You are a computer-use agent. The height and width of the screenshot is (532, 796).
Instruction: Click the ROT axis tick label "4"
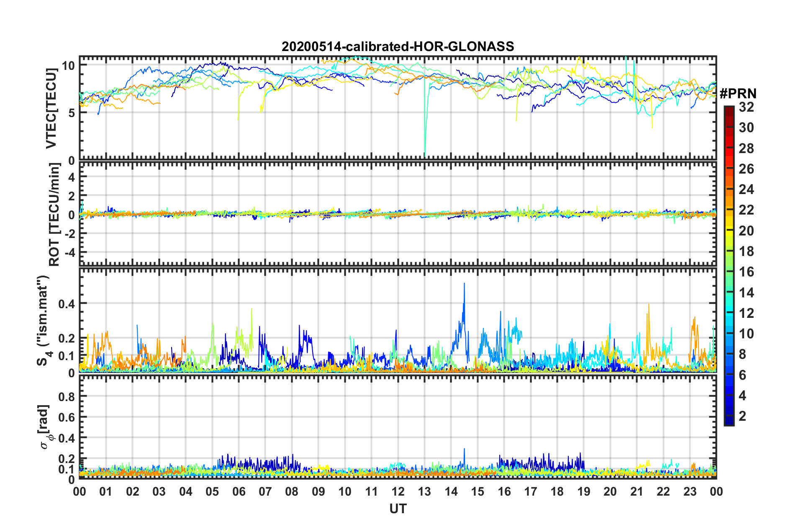[72, 177]
